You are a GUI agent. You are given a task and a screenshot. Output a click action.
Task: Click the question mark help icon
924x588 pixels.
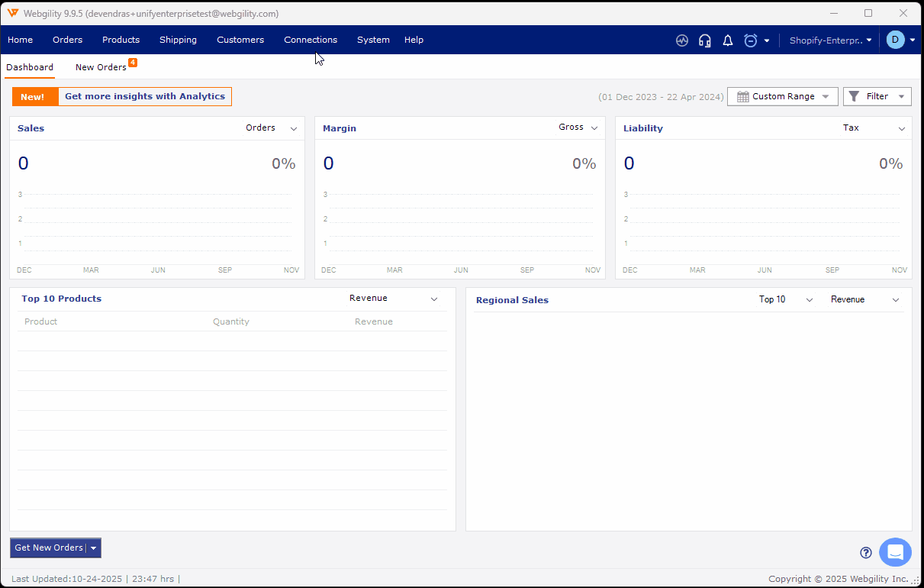(x=866, y=553)
